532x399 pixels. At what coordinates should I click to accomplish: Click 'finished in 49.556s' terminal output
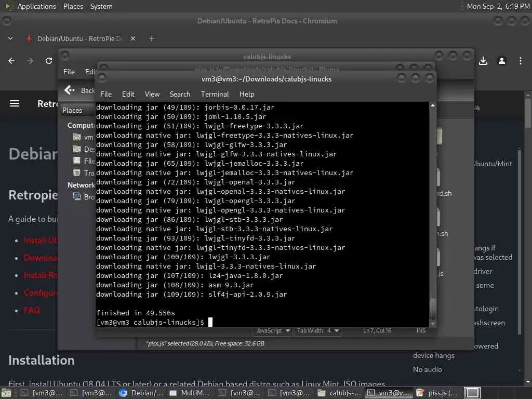[x=136, y=313]
